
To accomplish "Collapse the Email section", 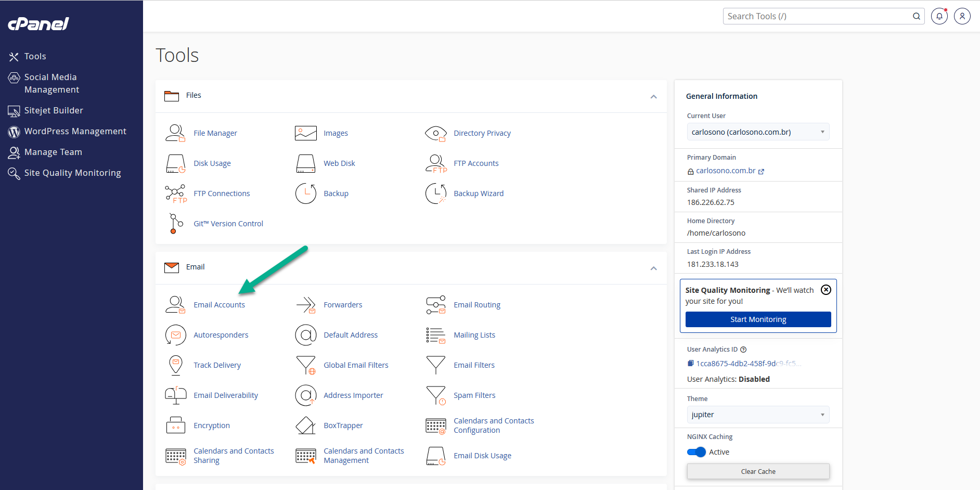I will (653, 268).
